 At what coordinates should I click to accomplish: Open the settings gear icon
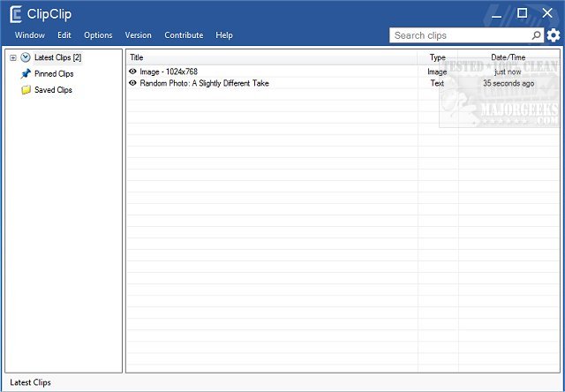[x=554, y=35]
